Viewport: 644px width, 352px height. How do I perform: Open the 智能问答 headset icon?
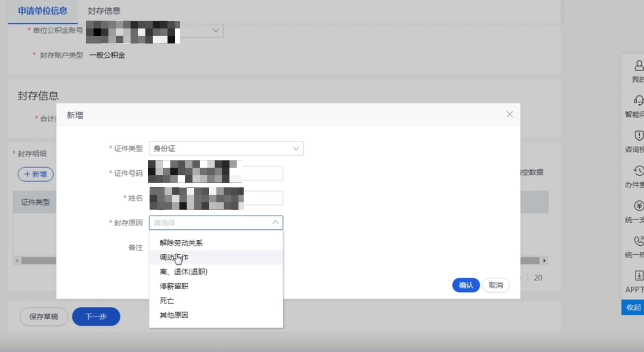click(638, 101)
